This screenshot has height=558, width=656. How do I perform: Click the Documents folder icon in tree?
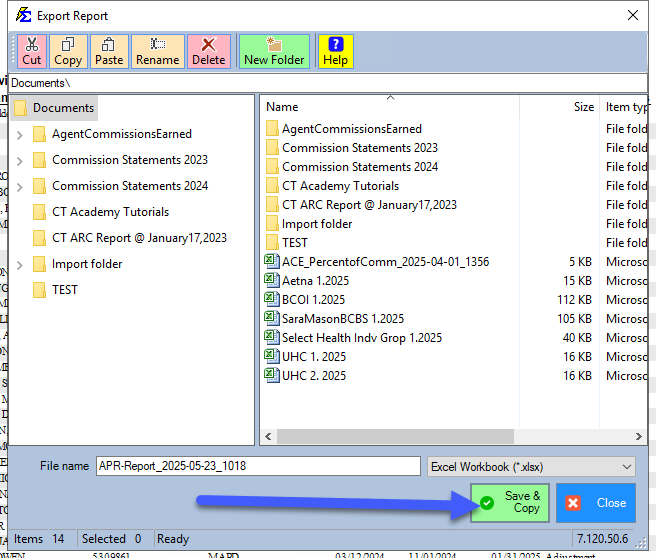coord(20,108)
